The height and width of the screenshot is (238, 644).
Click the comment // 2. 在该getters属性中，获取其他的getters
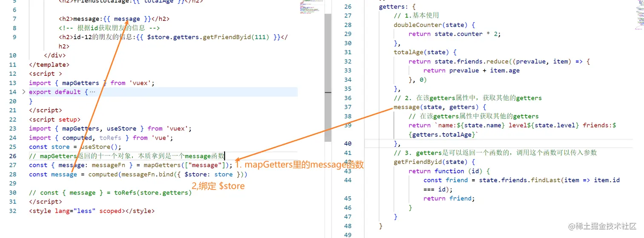(x=468, y=98)
